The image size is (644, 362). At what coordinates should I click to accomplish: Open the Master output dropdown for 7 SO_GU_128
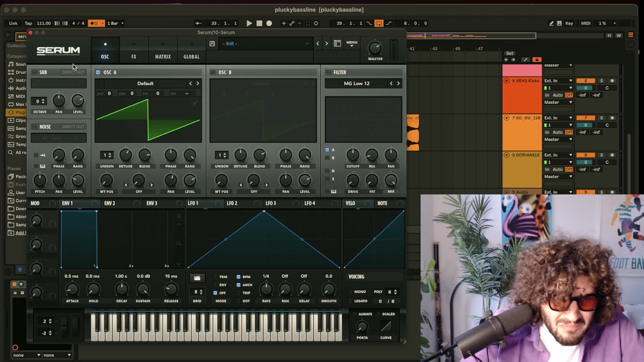[x=558, y=139]
